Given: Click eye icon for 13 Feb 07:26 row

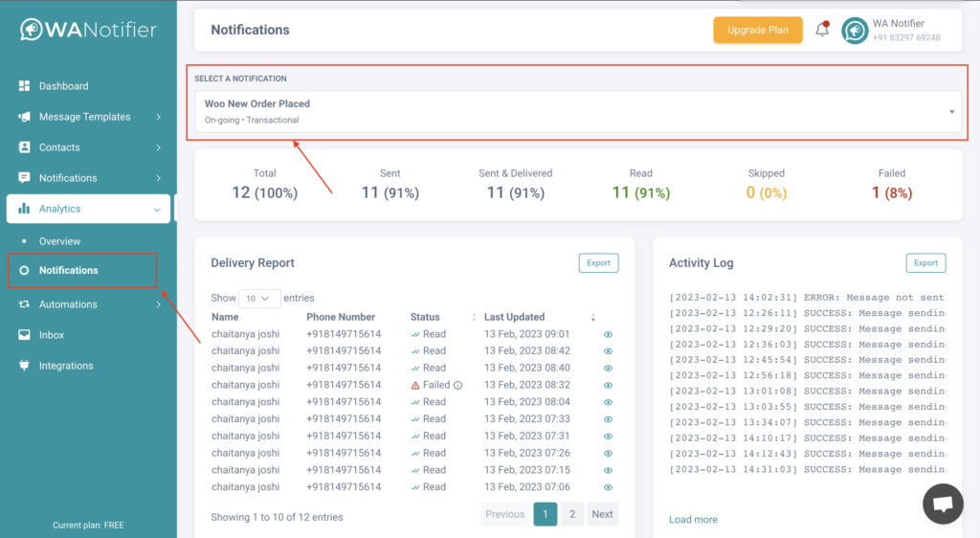Looking at the screenshot, I should point(608,453).
